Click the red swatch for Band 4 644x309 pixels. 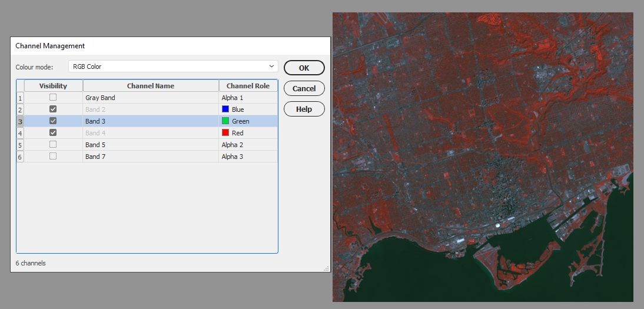pos(225,132)
